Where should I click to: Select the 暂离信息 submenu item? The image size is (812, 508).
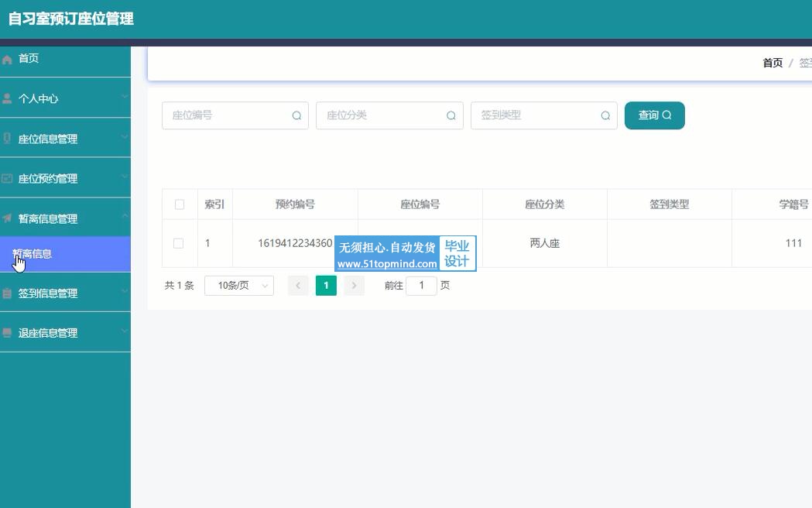65,254
